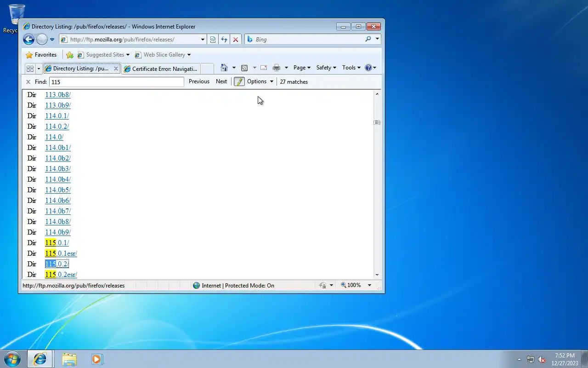Image resolution: width=588 pixels, height=368 pixels.
Task: Click the Internet zone globe icon
Action: click(197, 286)
